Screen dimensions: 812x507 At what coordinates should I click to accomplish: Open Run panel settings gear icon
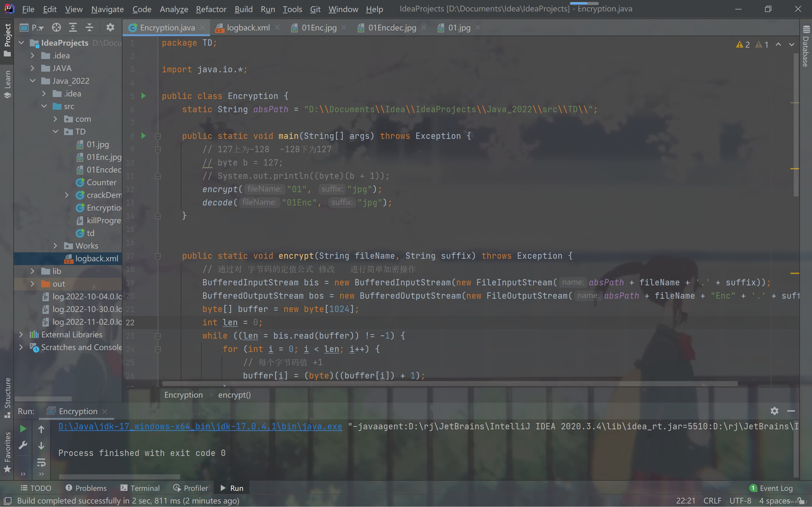(774, 411)
